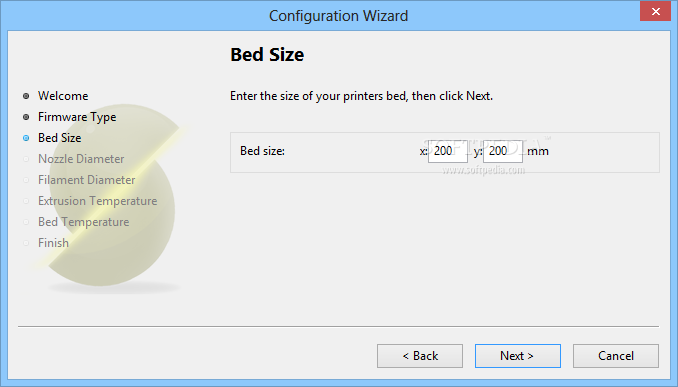The width and height of the screenshot is (678, 387).
Task: Select the Nozzle Diameter step label
Action: pos(81,159)
